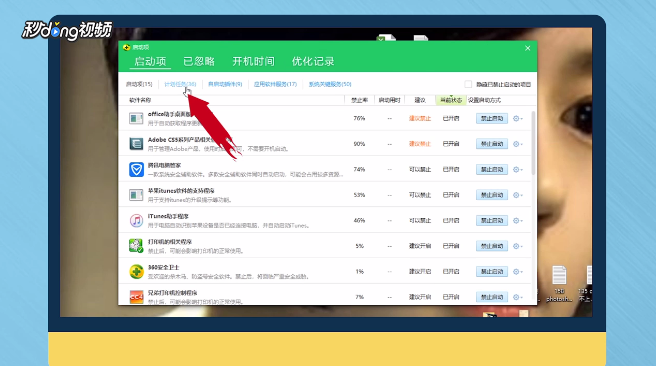Screen dimensions: 656x366
Task: Click the 1% value for 360安全卫士
Action: (360, 271)
